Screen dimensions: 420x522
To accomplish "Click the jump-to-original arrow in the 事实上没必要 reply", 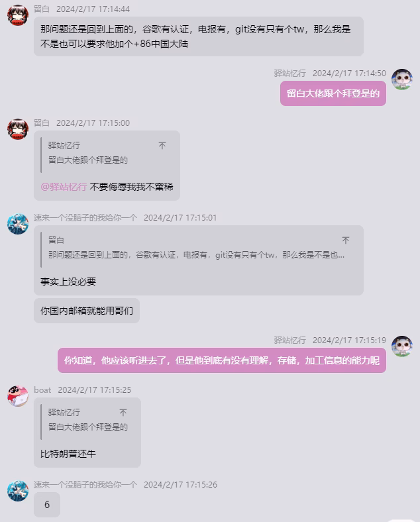I will click(x=345, y=240).
